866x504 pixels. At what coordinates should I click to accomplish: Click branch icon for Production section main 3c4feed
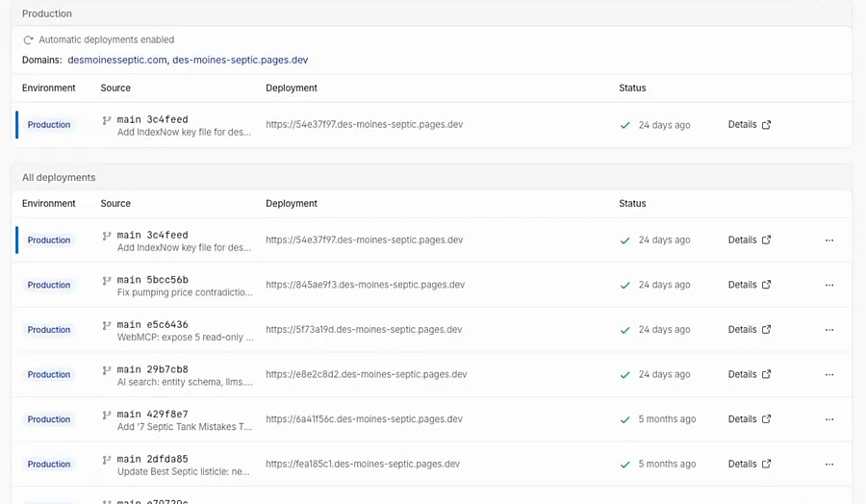click(107, 120)
